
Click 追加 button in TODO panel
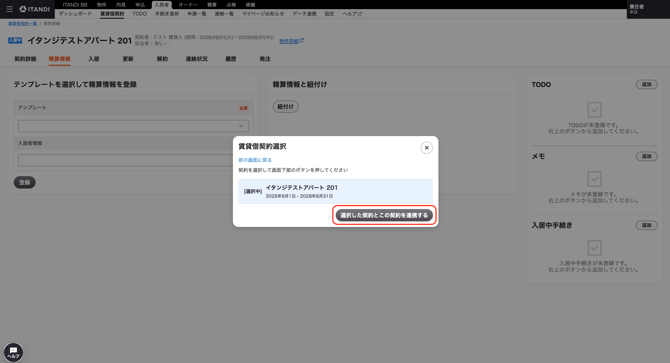click(x=646, y=85)
